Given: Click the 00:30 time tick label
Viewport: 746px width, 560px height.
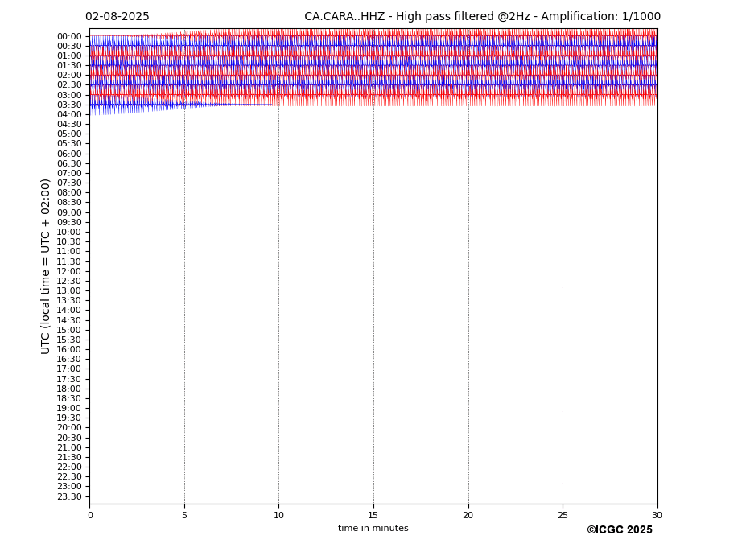Looking at the screenshot, I should click(69, 46).
